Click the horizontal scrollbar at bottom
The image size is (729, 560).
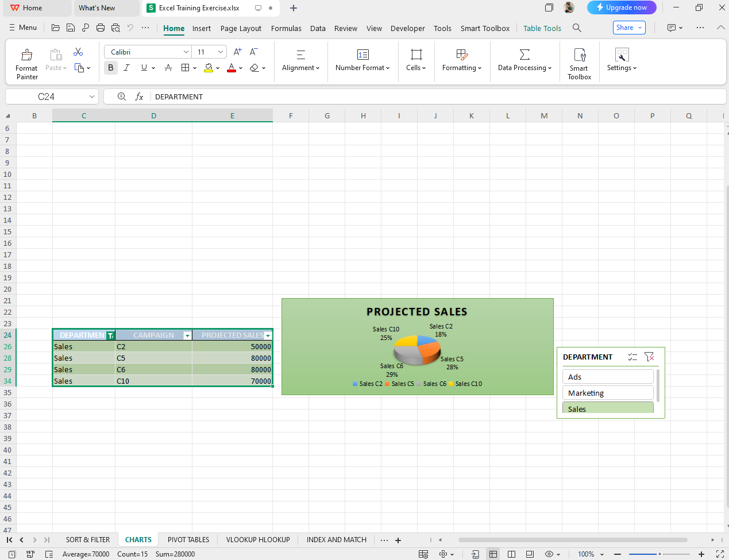(573, 540)
